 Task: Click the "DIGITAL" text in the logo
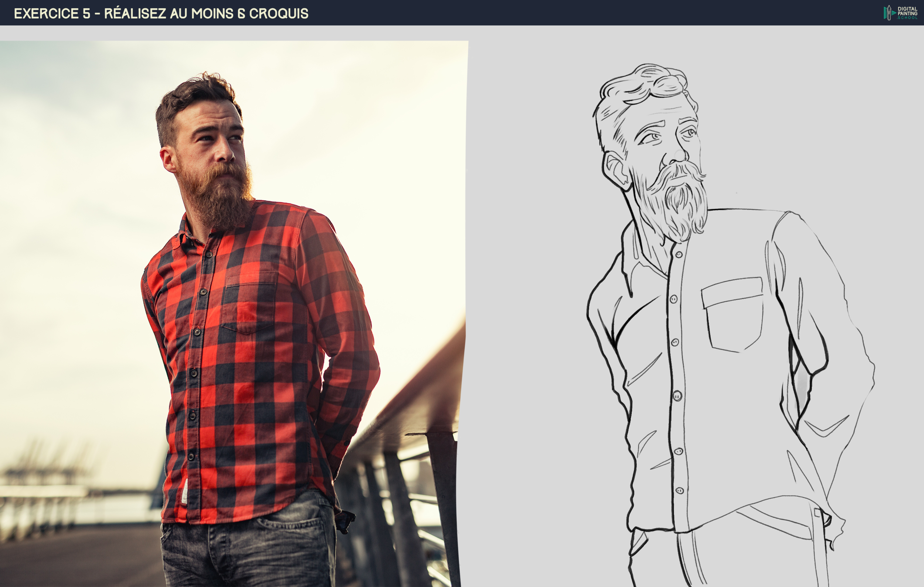tap(907, 9)
